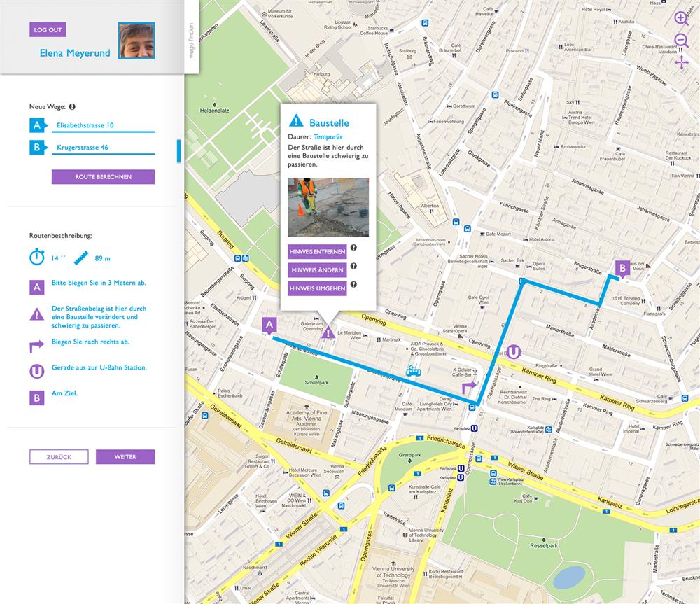Click HINWEIS ENTFERNEN button
Image resolution: width=700 pixels, height=604 pixels.
click(x=317, y=252)
